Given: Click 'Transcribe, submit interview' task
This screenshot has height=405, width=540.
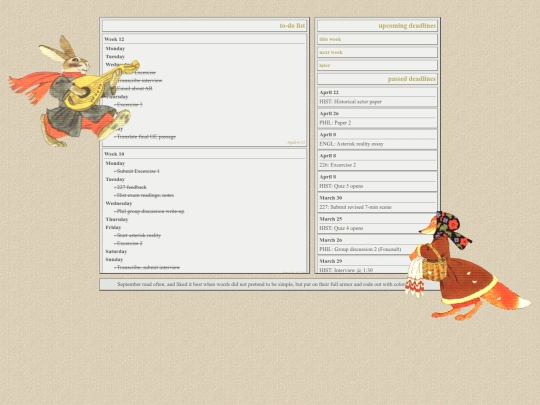Looking at the screenshot, I should coord(147,267).
